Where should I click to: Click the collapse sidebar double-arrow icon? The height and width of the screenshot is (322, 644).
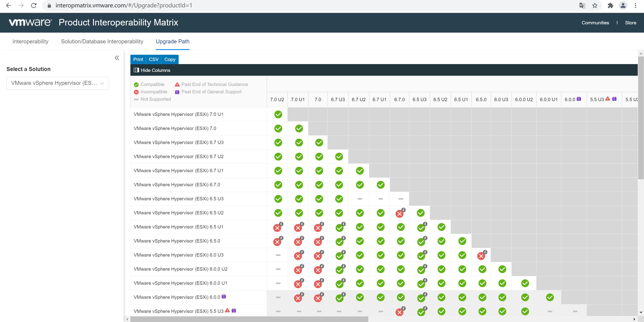[x=117, y=58]
